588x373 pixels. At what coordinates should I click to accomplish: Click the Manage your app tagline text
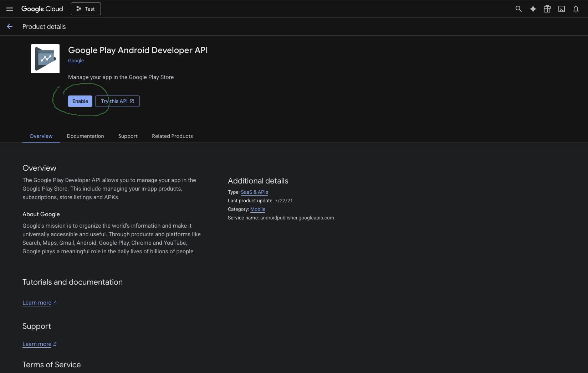[121, 77]
